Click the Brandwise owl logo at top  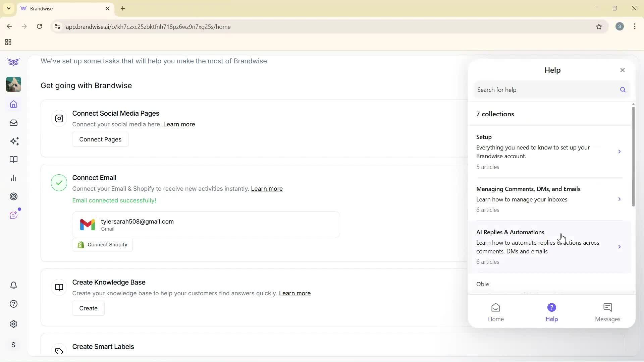13,62
